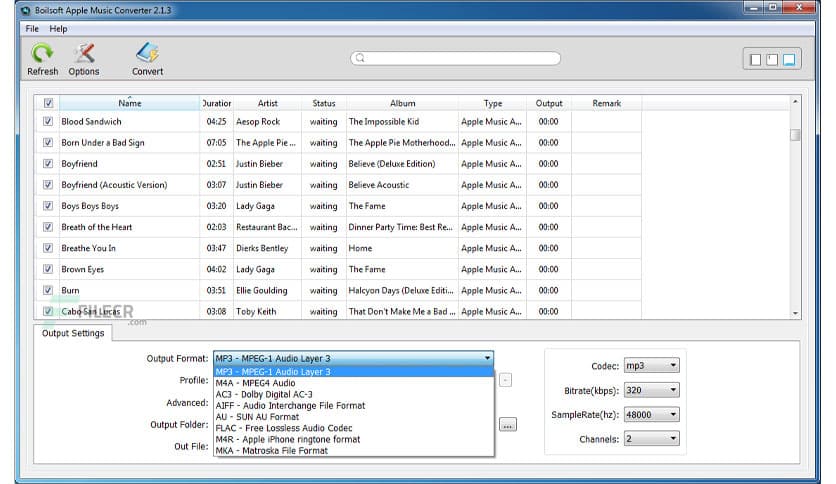Uncheck the Brown Eyes checkbox
Image resolution: width=836 pixels, height=484 pixels.
(x=48, y=269)
